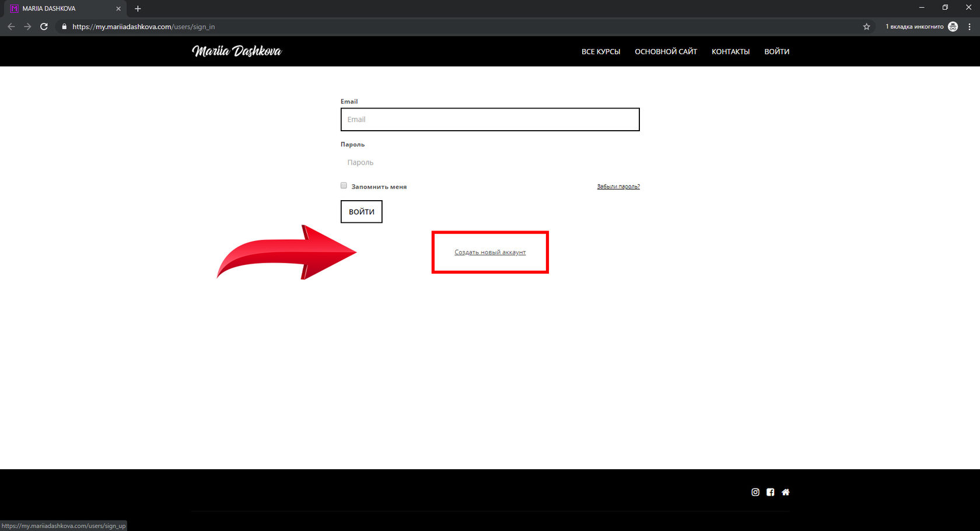Check the Запомнить меня checkbox
The height and width of the screenshot is (531, 980).
tap(344, 186)
